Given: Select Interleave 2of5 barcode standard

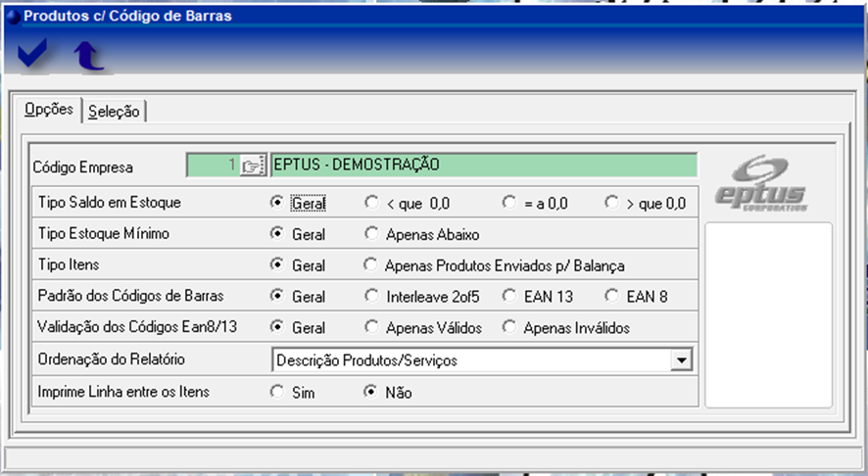Looking at the screenshot, I should pyautogui.click(x=371, y=296).
